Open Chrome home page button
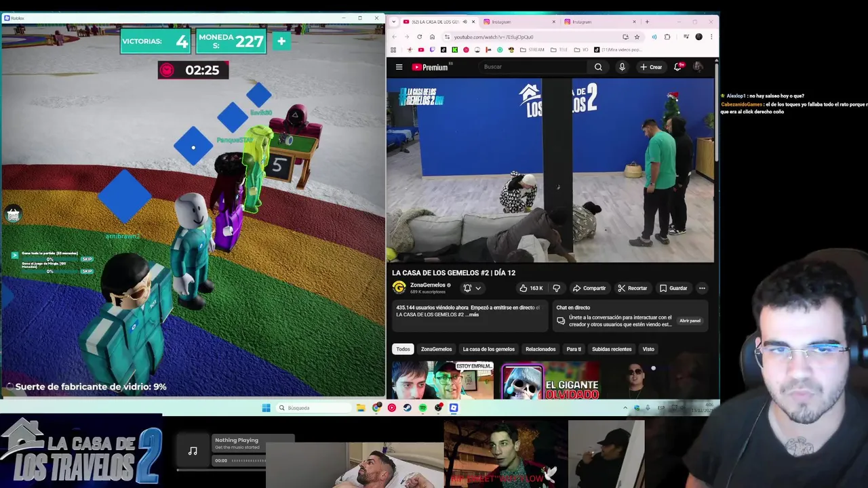Viewport: 868px width, 488px height. (x=432, y=37)
